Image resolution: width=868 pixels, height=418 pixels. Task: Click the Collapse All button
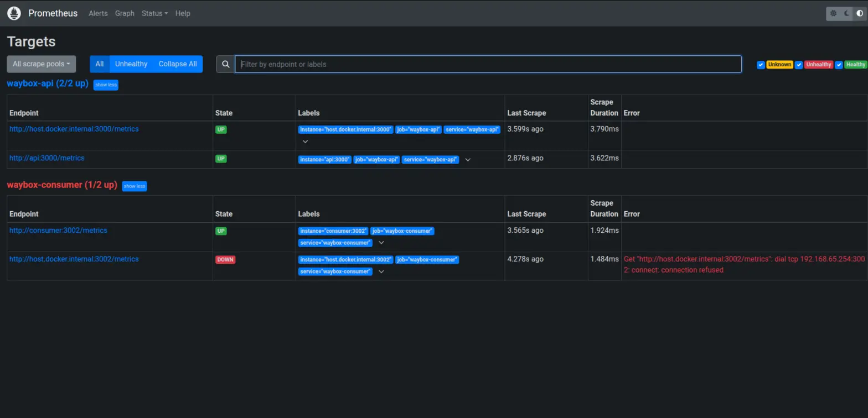(178, 64)
